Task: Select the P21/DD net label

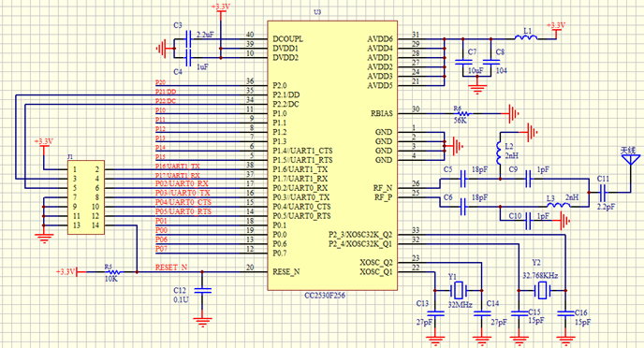Action: (166, 92)
